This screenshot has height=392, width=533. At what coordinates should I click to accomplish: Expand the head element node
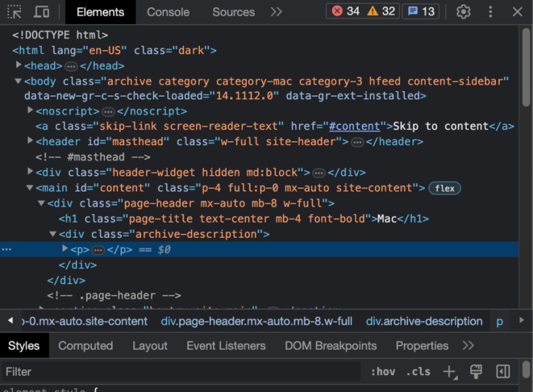click(19, 65)
